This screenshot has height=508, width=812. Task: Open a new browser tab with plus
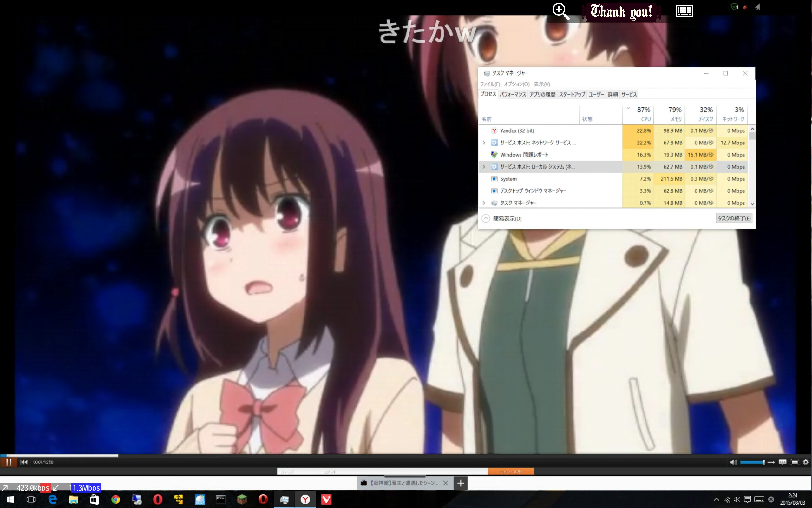pyautogui.click(x=461, y=483)
